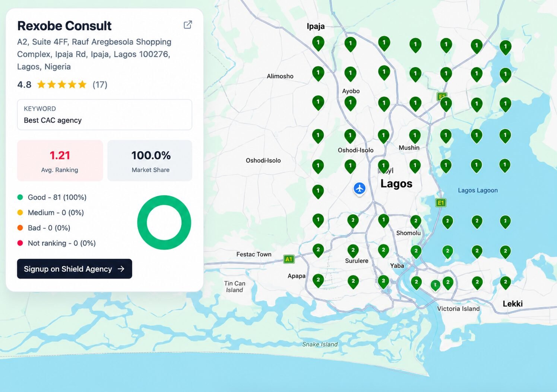Select the rank 2 pin above Shomolu label
This screenshot has width=557, height=392.
(x=416, y=221)
